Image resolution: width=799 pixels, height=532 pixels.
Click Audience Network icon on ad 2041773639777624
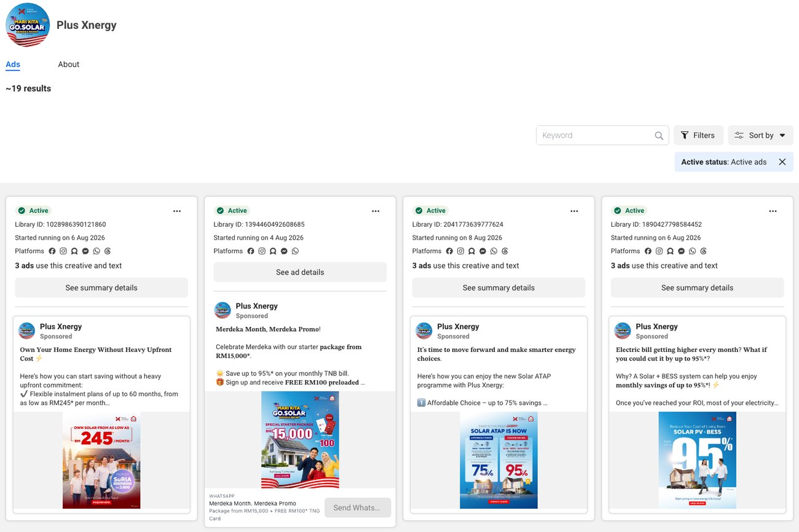click(x=471, y=251)
